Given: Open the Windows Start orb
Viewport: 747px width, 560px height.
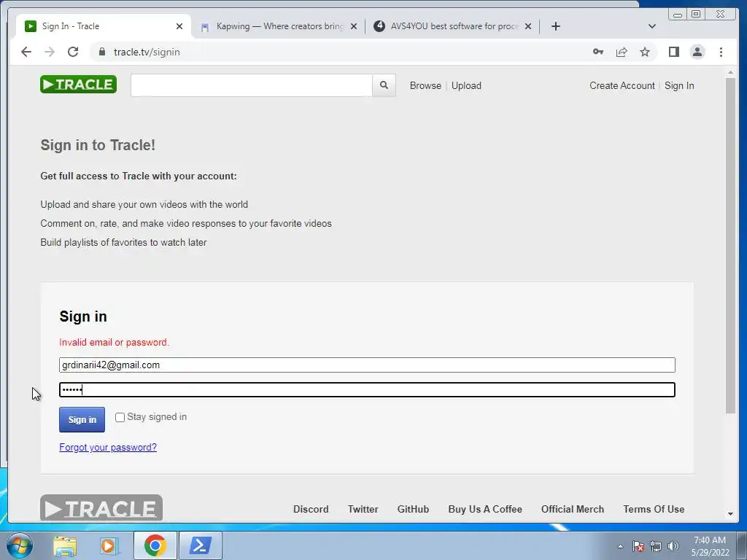Looking at the screenshot, I should click(20, 545).
